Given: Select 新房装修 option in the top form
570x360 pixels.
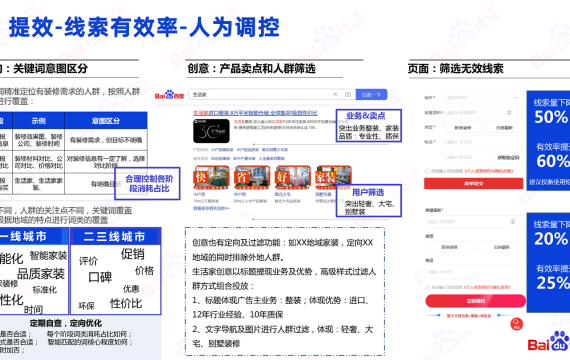Looking at the screenshot, I should point(463,128).
